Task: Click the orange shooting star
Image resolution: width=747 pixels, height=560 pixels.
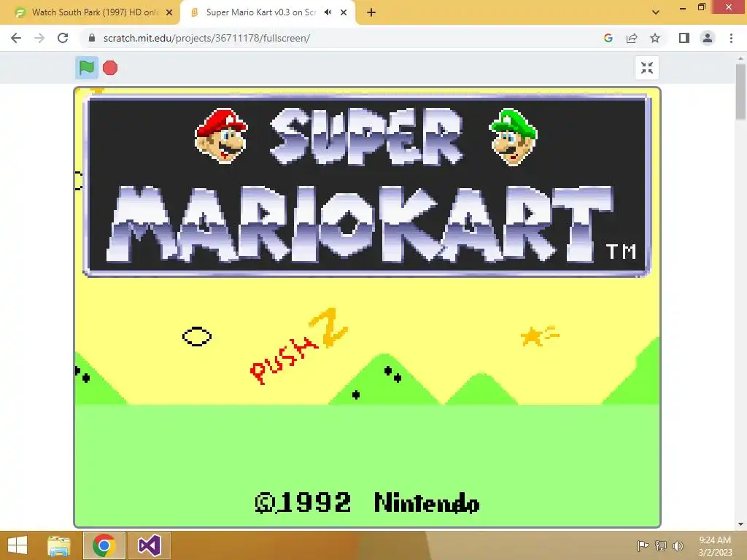Action: tap(539, 335)
